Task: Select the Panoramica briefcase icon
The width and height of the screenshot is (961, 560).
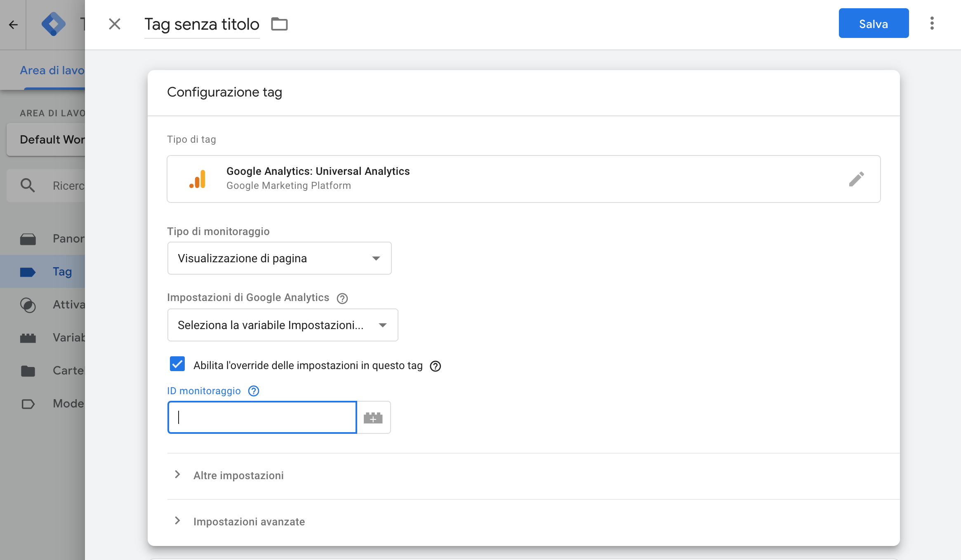Action: point(28,239)
